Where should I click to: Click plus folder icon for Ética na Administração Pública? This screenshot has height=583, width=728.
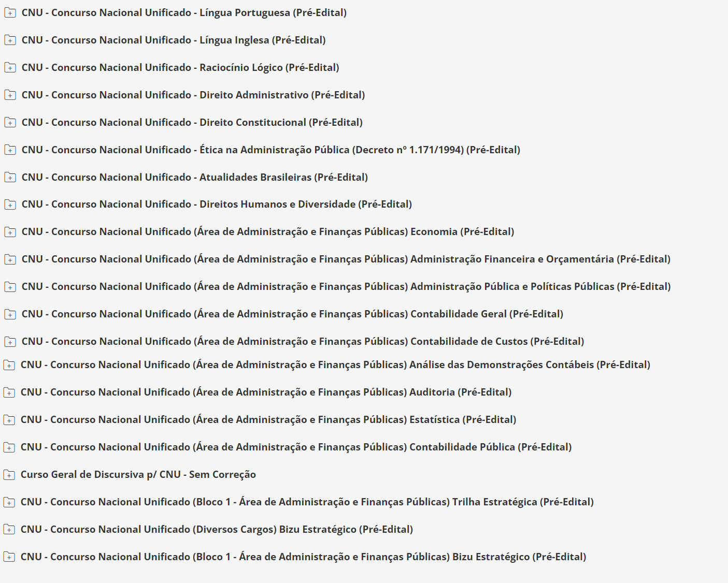click(x=10, y=150)
